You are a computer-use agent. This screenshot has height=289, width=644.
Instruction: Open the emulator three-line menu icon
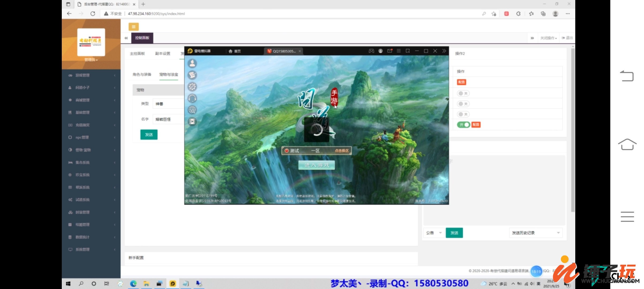click(x=399, y=51)
